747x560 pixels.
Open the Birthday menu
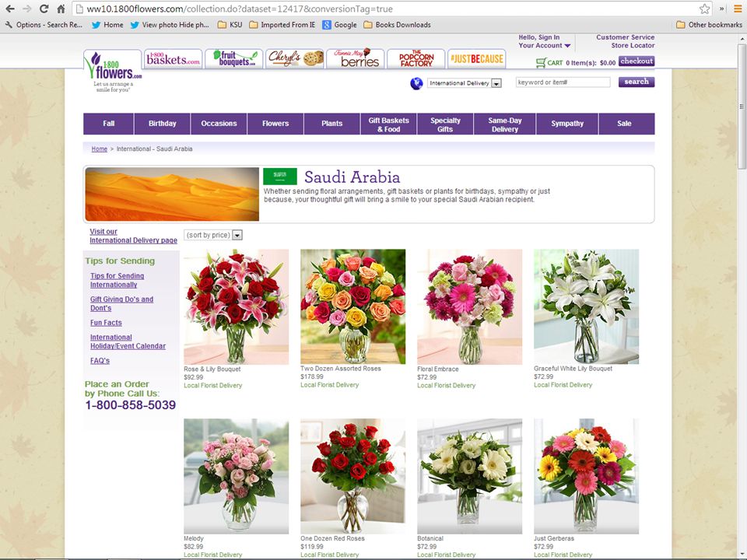[162, 124]
